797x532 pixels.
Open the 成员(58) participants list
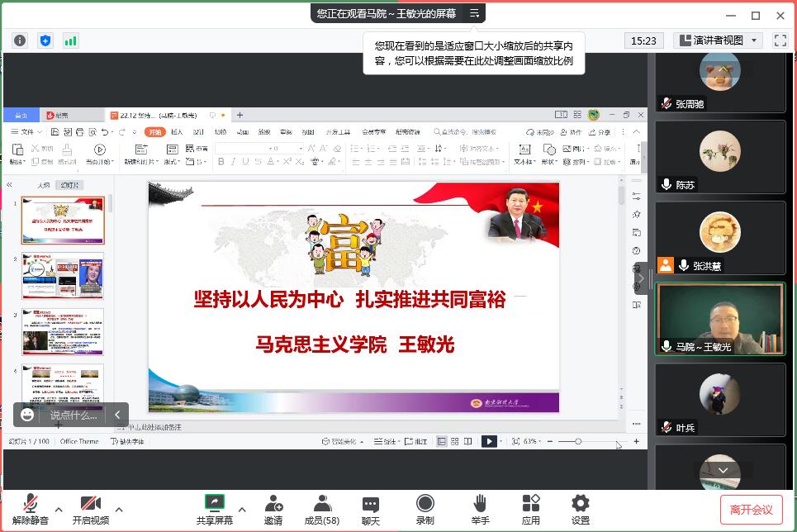point(322,509)
